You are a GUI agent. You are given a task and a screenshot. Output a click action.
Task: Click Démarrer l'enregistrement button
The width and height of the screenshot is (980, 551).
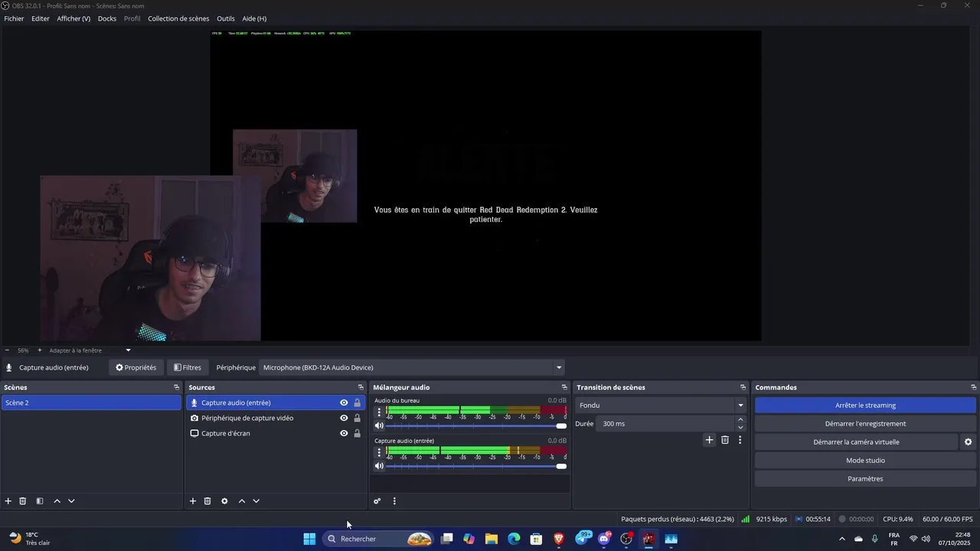click(865, 424)
